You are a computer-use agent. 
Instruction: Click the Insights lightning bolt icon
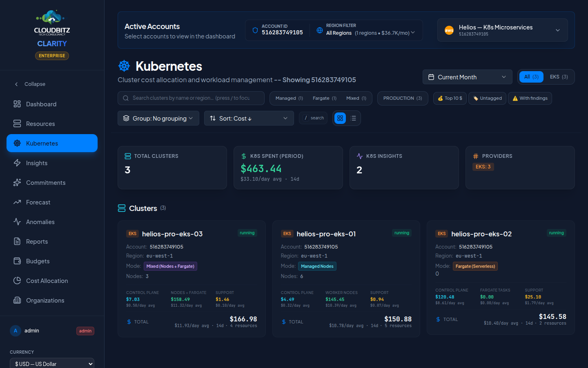17,163
